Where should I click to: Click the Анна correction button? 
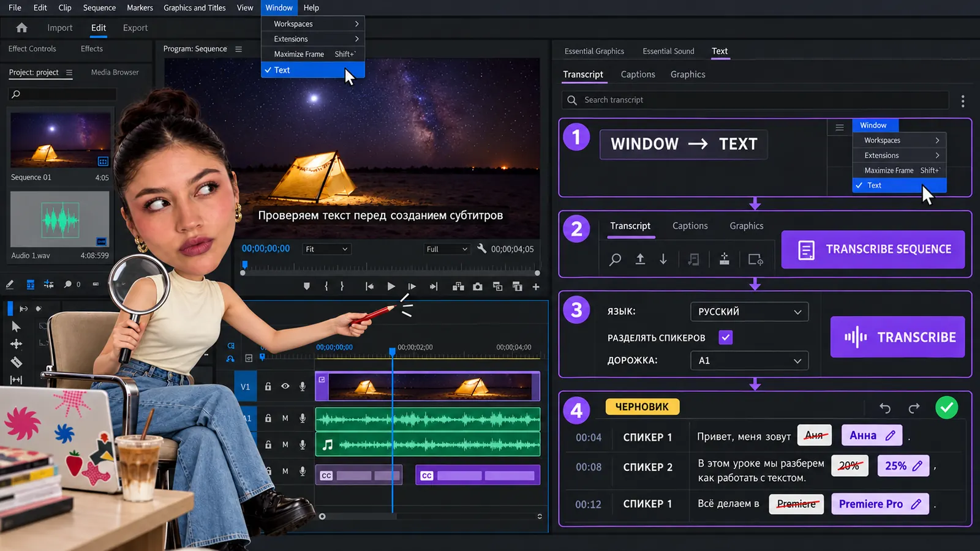point(872,436)
